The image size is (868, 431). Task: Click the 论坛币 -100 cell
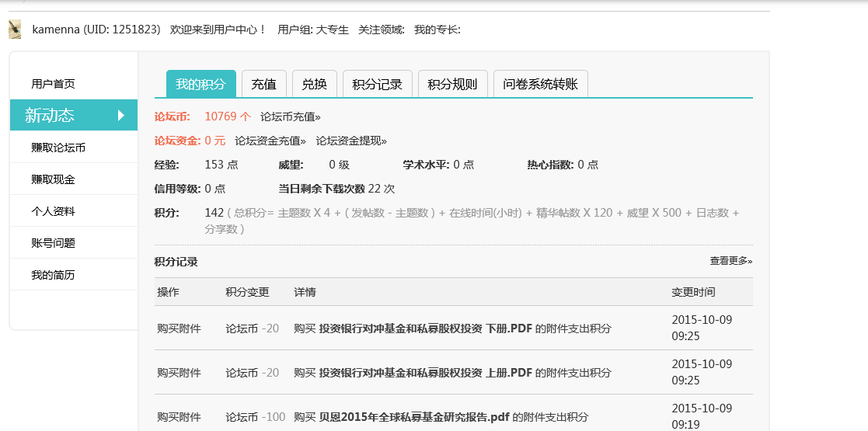(255, 416)
